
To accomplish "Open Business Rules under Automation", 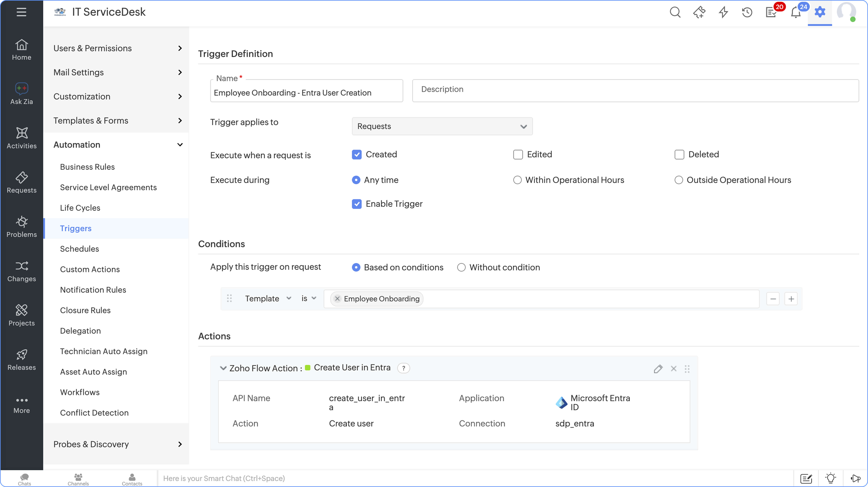I will tap(87, 167).
